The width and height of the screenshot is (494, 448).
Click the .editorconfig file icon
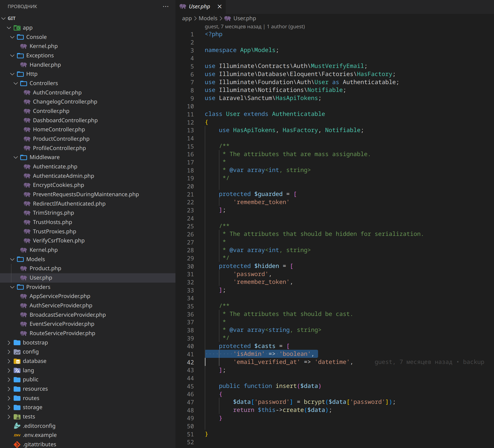[x=17, y=426]
